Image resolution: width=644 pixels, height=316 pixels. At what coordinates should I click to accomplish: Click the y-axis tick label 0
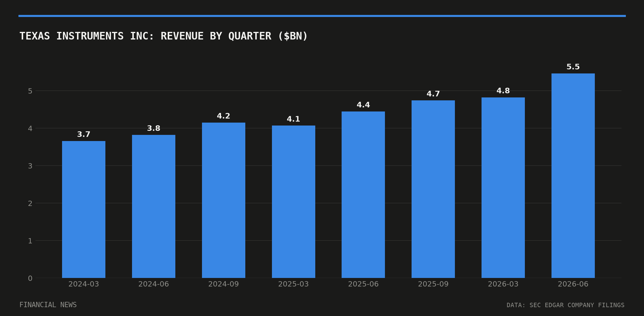30,278
